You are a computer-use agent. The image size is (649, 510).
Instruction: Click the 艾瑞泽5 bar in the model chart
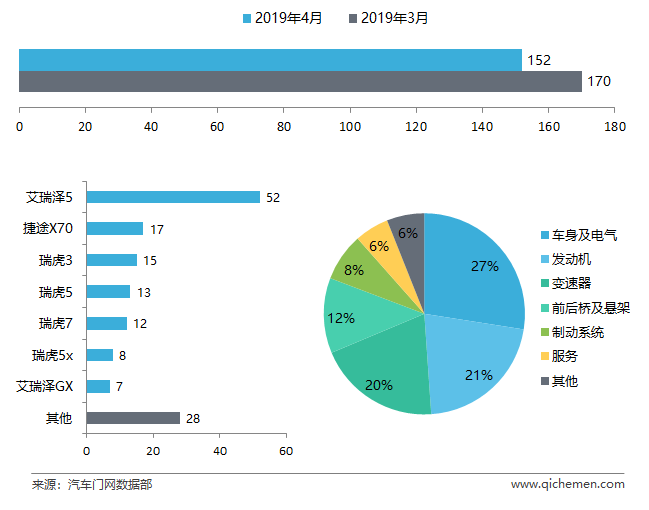[173, 197]
